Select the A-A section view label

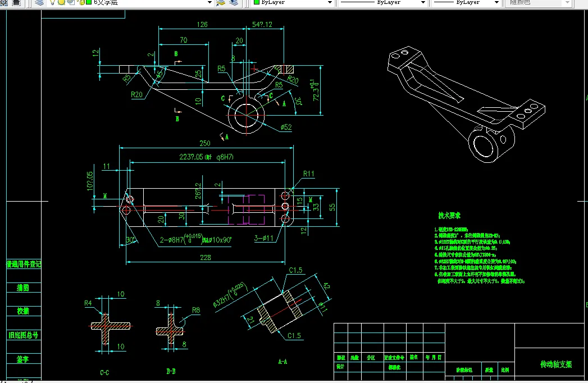point(282,362)
